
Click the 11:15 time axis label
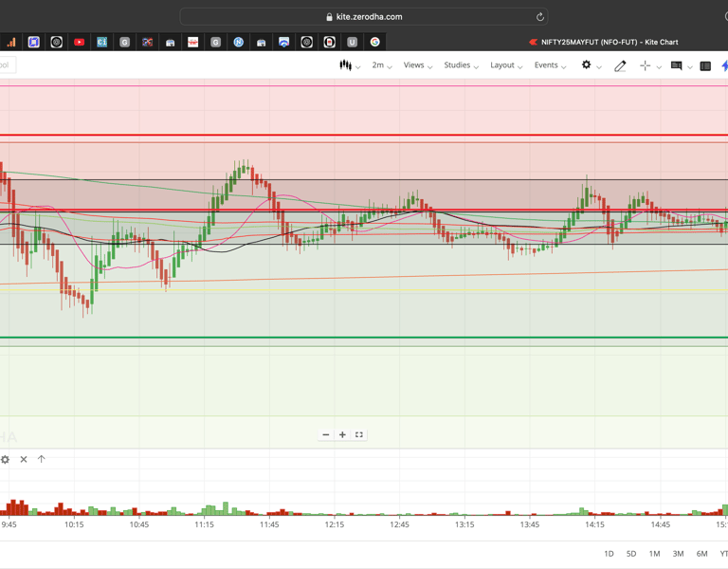tap(205, 524)
